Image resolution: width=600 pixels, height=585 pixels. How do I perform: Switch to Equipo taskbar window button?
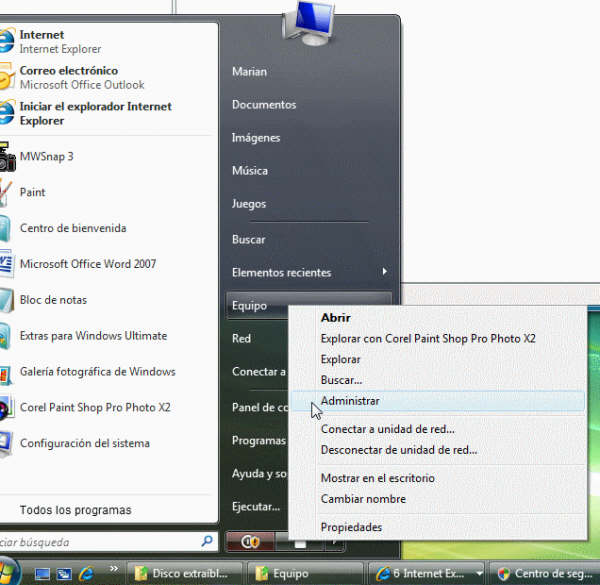point(305,573)
